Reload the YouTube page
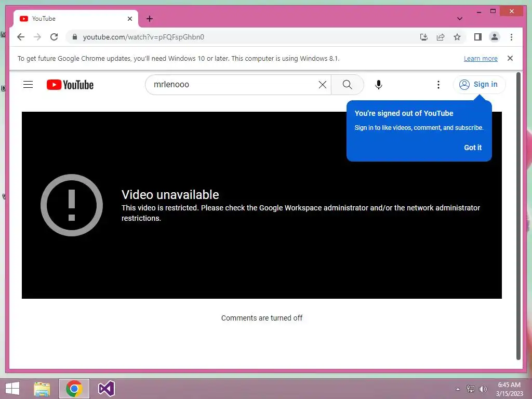Screen dimensions: 532x399 click(x=54, y=37)
